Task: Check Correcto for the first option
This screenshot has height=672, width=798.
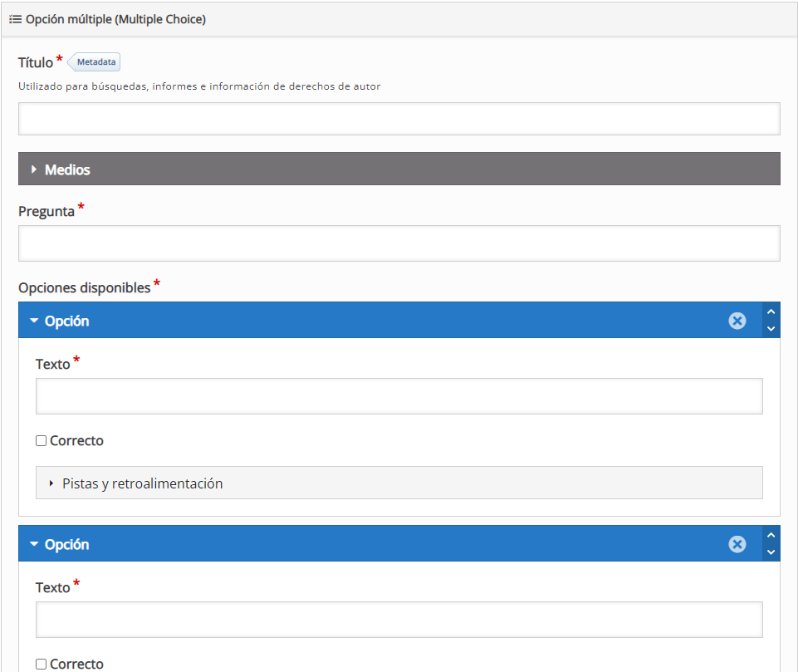Action: coord(42,441)
